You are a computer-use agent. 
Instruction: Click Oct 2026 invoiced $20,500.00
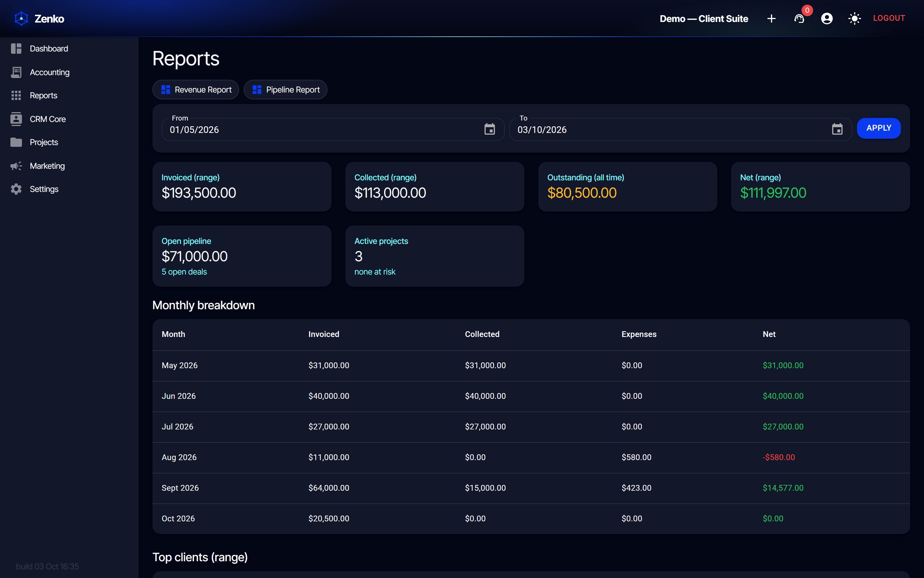coord(329,518)
